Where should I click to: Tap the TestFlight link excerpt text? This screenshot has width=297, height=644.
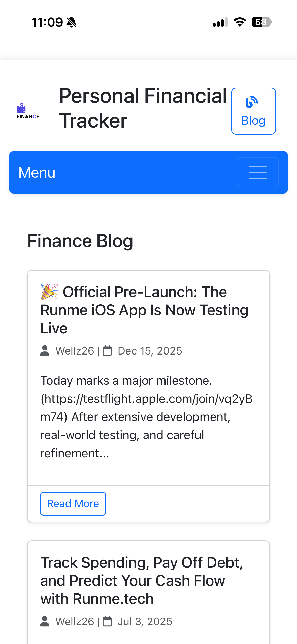(146, 399)
